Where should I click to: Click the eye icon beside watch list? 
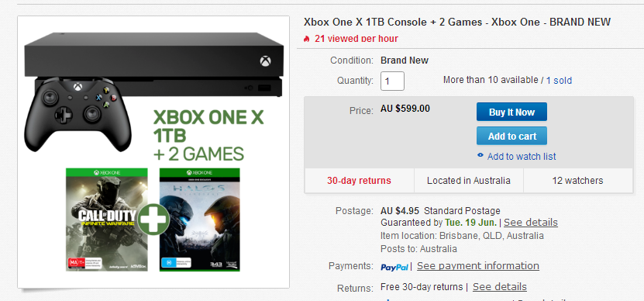[x=480, y=155]
